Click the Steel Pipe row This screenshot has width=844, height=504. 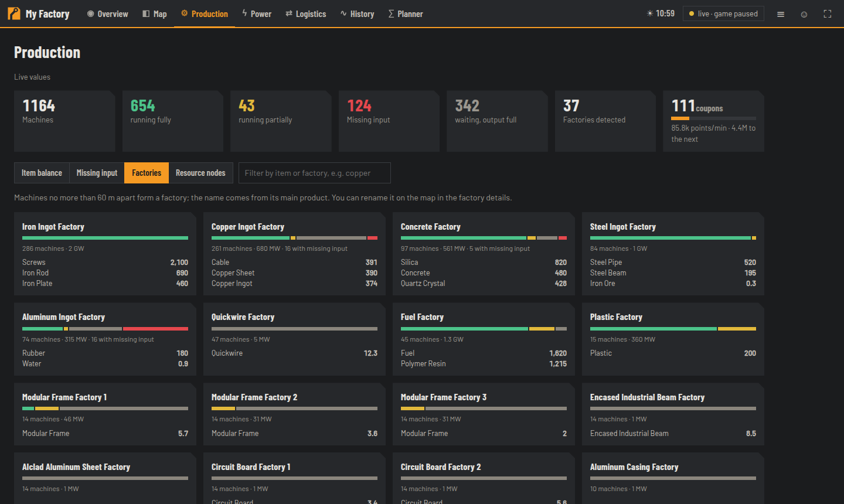click(x=673, y=263)
